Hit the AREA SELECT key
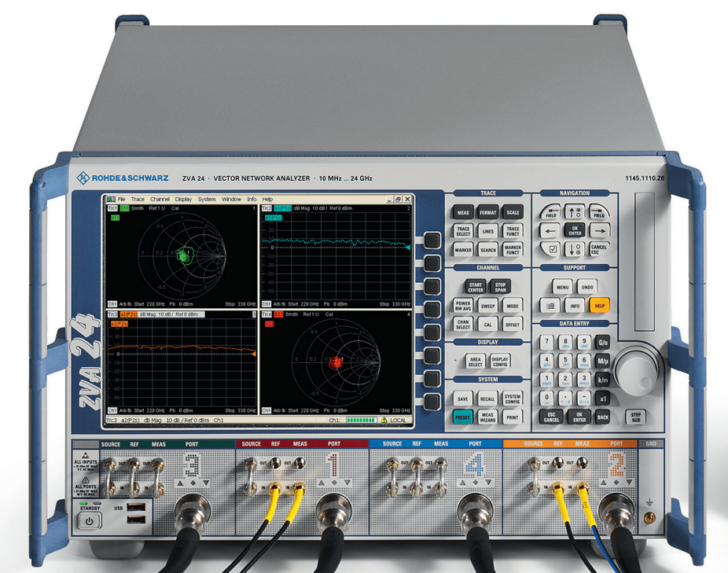The width and height of the screenshot is (728, 573). click(x=476, y=362)
